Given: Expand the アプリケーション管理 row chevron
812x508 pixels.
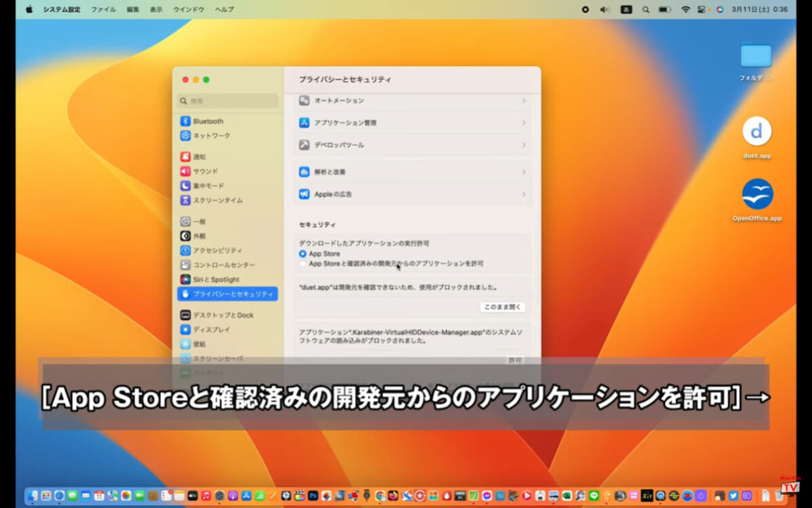Looking at the screenshot, I should [524, 123].
